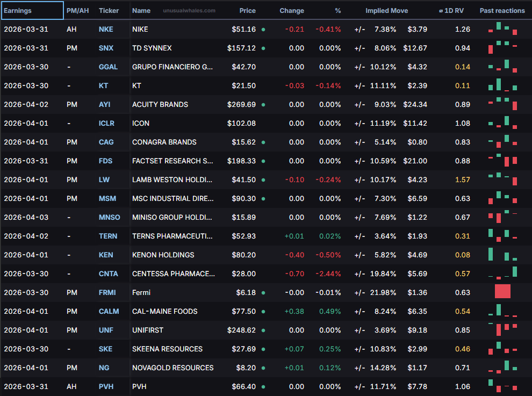
Task: Click green status dot beside NOVAGOLD price
Action: 263,368
